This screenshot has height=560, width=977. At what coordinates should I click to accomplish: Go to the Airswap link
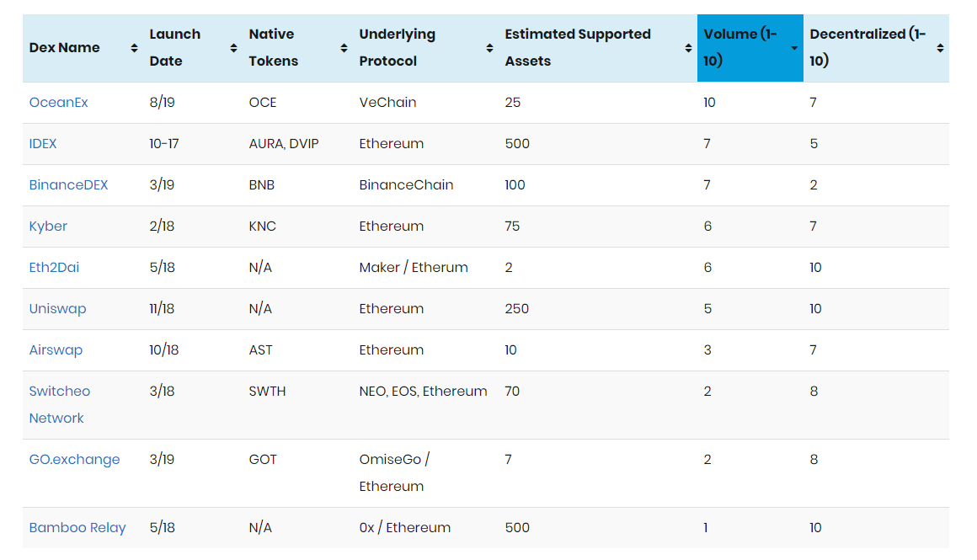[56, 350]
